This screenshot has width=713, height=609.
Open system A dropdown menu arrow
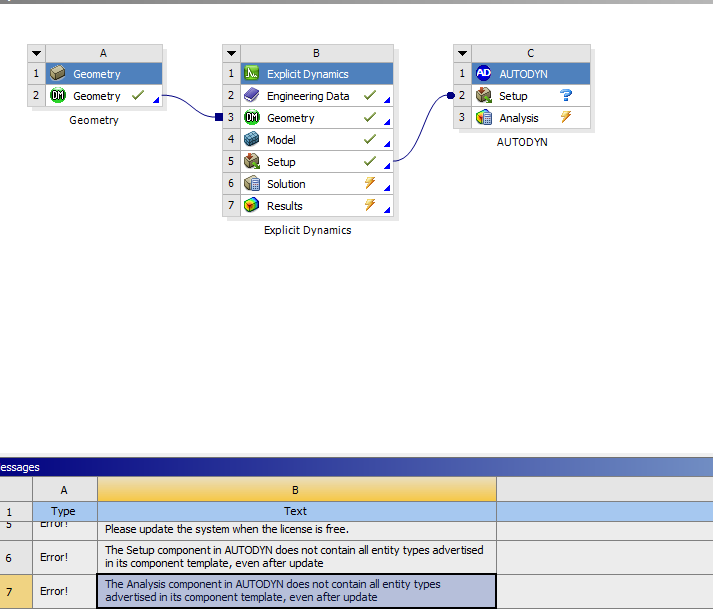(x=36, y=53)
